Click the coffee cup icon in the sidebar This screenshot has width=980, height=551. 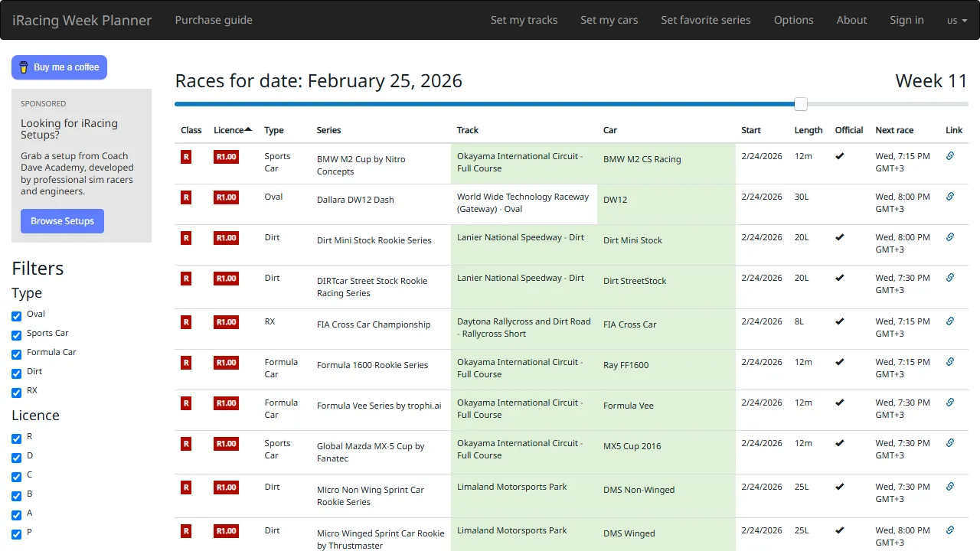(x=24, y=67)
